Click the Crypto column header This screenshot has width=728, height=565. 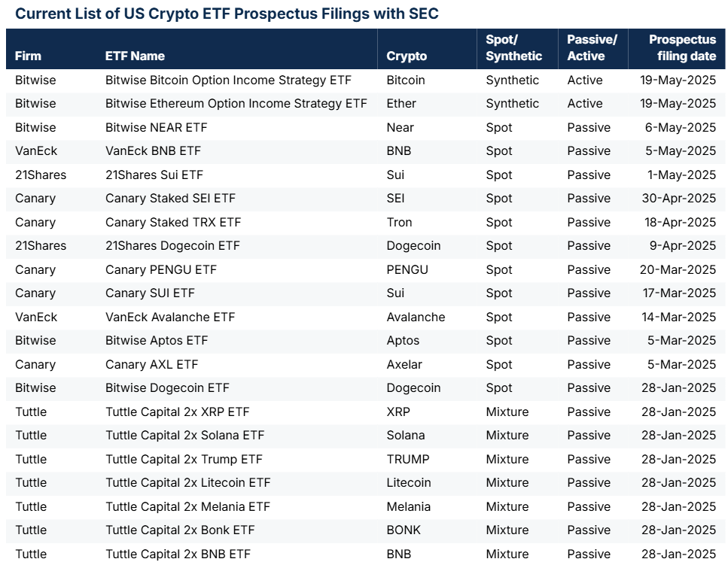pyautogui.click(x=407, y=56)
